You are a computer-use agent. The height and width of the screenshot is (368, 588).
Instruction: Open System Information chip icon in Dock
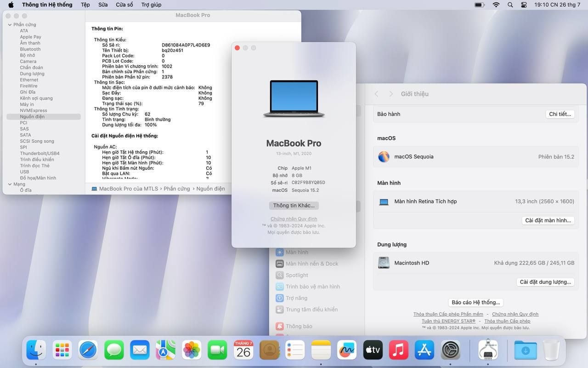click(x=488, y=351)
